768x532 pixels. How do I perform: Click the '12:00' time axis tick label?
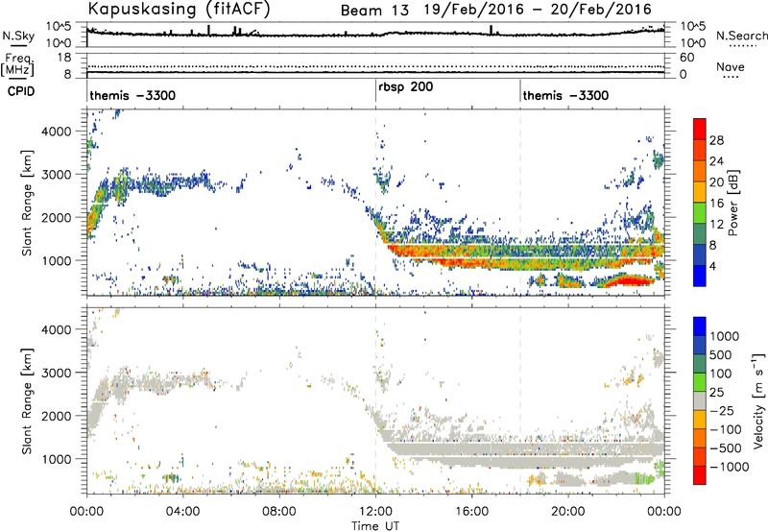point(375,512)
